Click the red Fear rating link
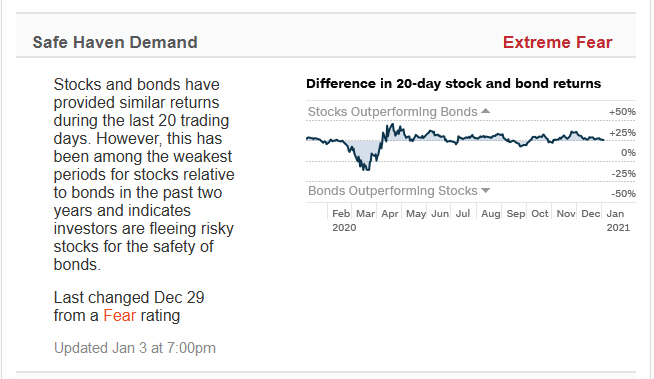This screenshot has height=379, width=654. [120, 316]
